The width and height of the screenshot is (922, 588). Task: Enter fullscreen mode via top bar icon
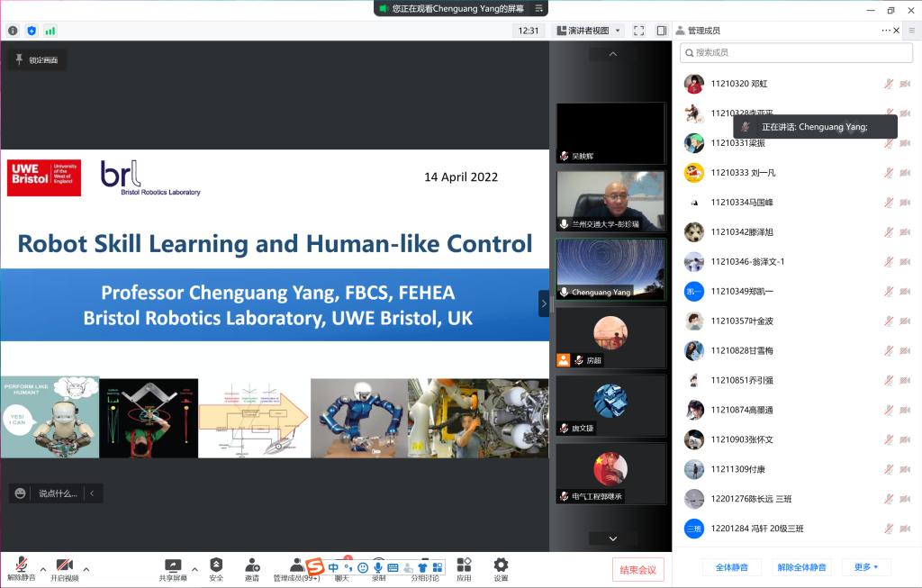point(638,31)
